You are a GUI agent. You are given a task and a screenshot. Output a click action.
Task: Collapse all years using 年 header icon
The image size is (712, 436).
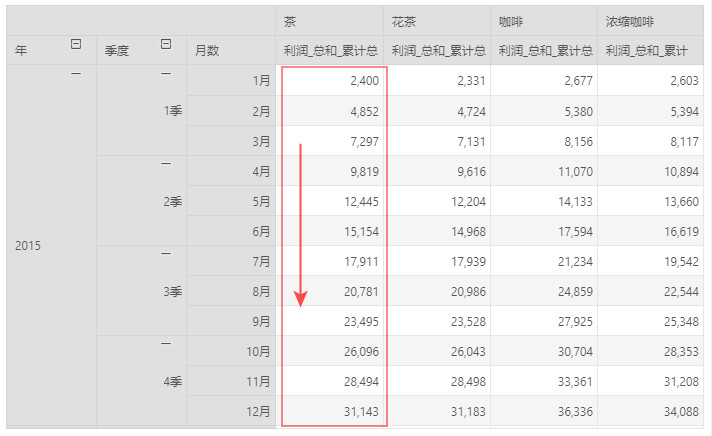(77, 44)
